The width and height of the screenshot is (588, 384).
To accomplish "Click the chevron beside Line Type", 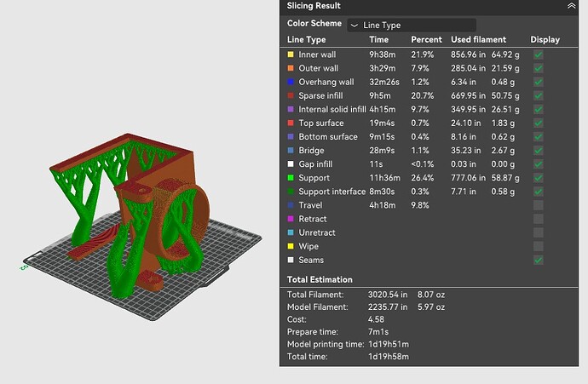I will 354,26.
